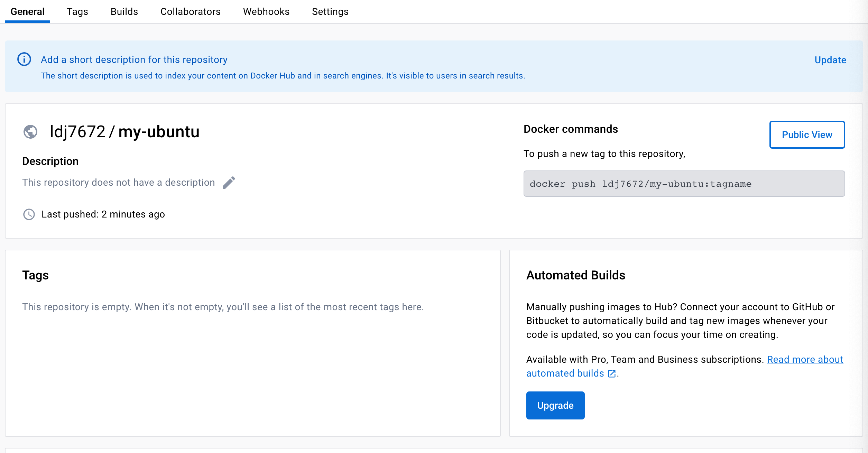Click the docker push command box
The width and height of the screenshot is (868, 453).
684,184
